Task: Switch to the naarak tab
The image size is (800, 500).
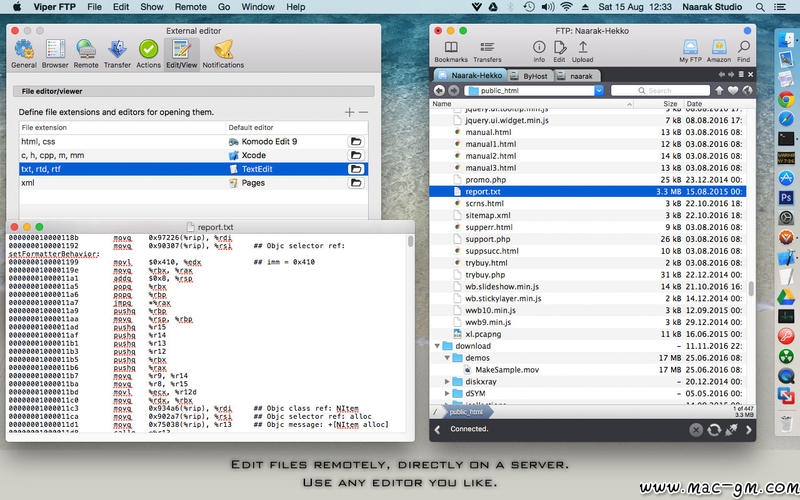Action: point(577,76)
